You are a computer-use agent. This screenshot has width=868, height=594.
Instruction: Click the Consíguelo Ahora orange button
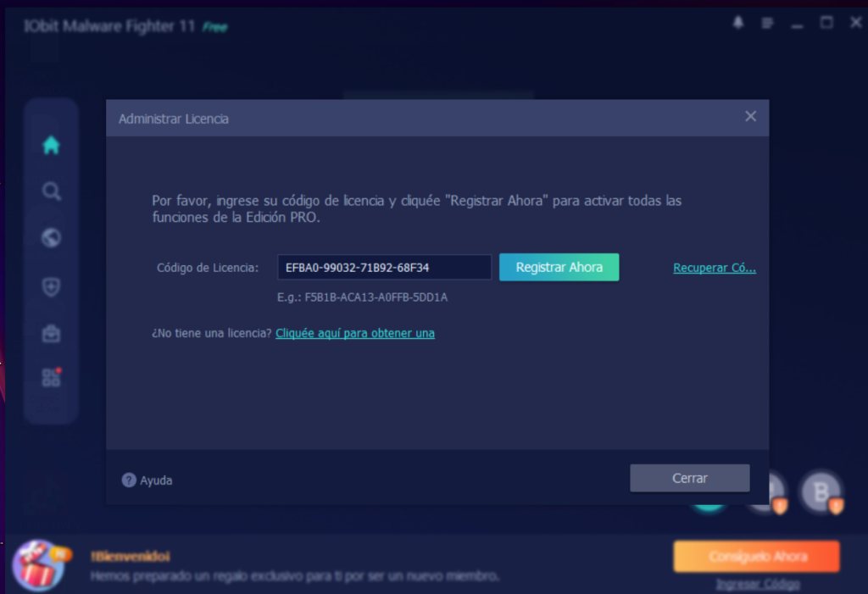pos(757,557)
